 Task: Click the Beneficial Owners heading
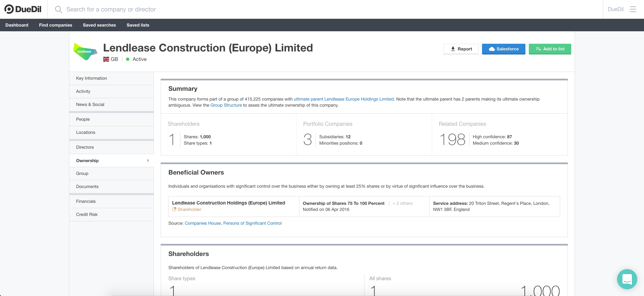coord(196,173)
